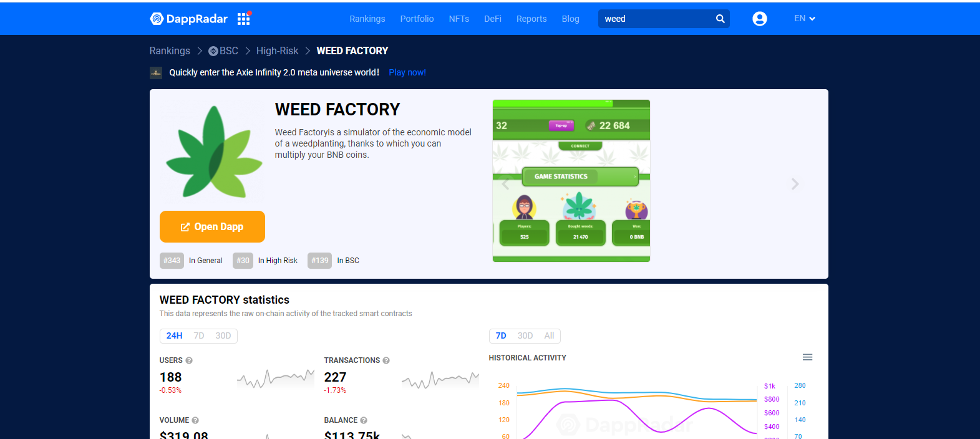Click Rankings in the breadcrumb
The image size is (980, 439).
pyautogui.click(x=170, y=51)
